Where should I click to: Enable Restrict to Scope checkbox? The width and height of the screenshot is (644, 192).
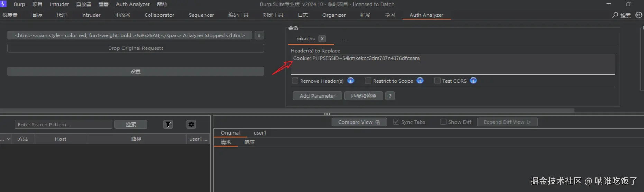click(368, 81)
